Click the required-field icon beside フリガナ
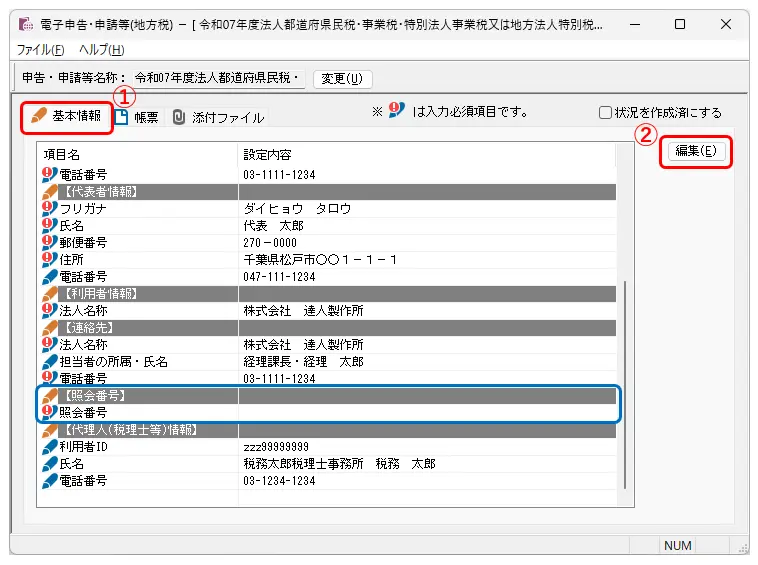 50,209
